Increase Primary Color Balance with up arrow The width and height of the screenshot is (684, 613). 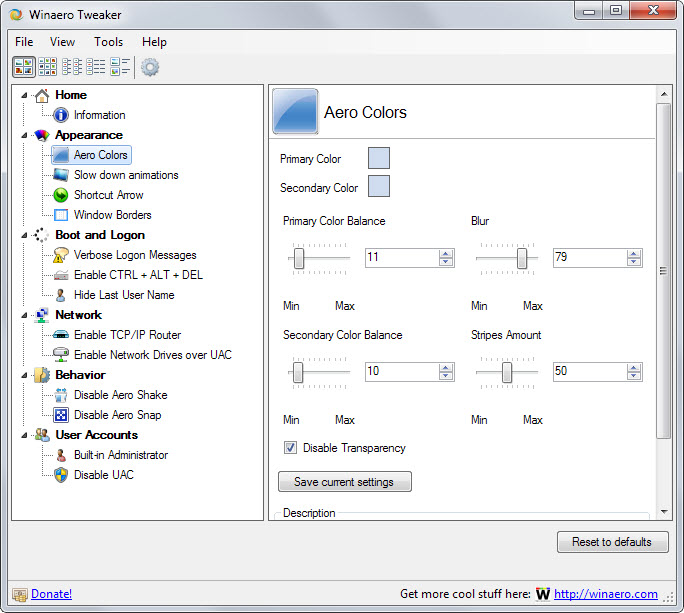tap(445, 254)
